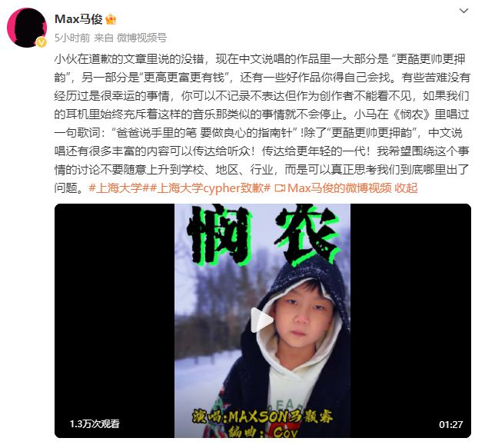Collapse the post text with 收起

406,188
